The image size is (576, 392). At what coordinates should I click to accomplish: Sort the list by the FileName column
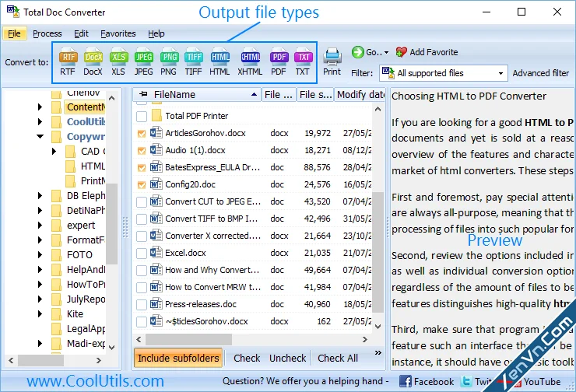196,94
